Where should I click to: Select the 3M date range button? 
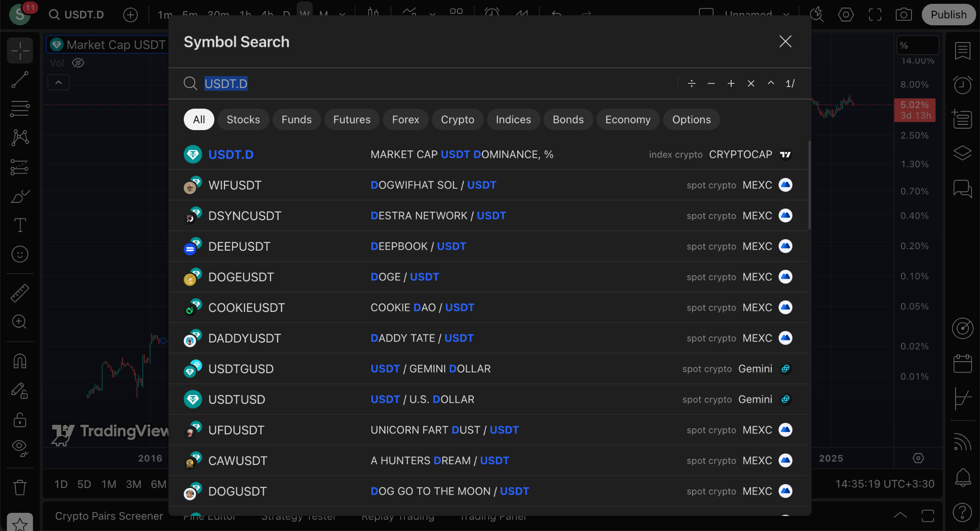(x=134, y=484)
